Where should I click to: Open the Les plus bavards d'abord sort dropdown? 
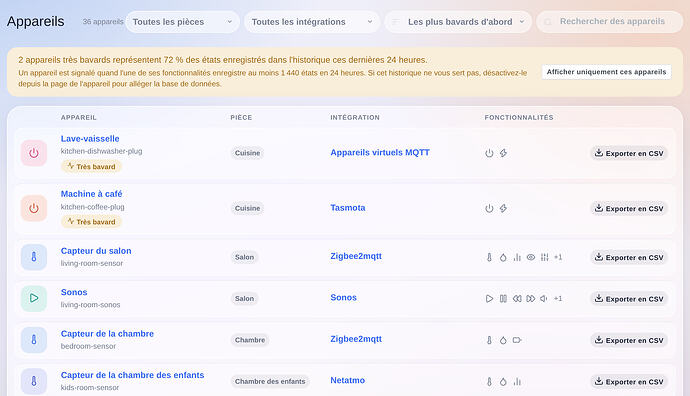[458, 22]
